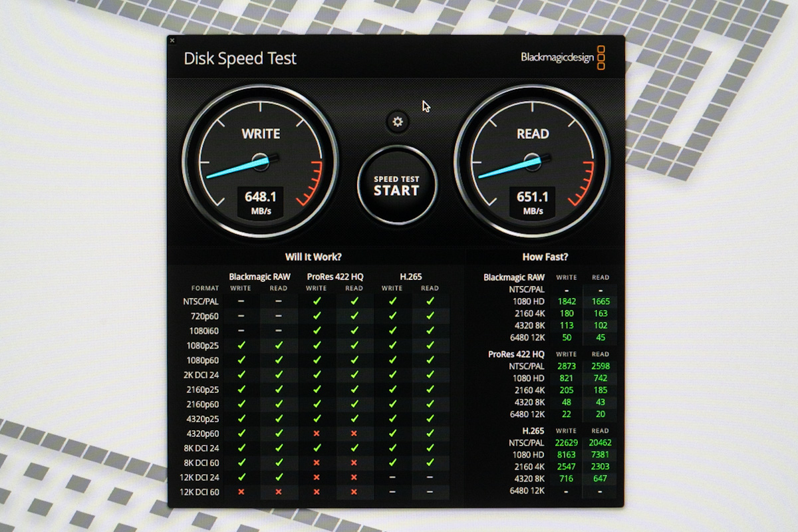This screenshot has height=532, width=798.
Task: Select the 4320p60 format row label
Action: pyautogui.click(x=202, y=433)
